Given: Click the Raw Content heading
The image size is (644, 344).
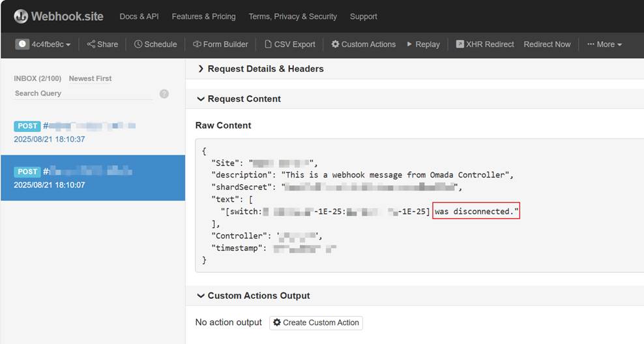Looking at the screenshot, I should tap(223, 125).
